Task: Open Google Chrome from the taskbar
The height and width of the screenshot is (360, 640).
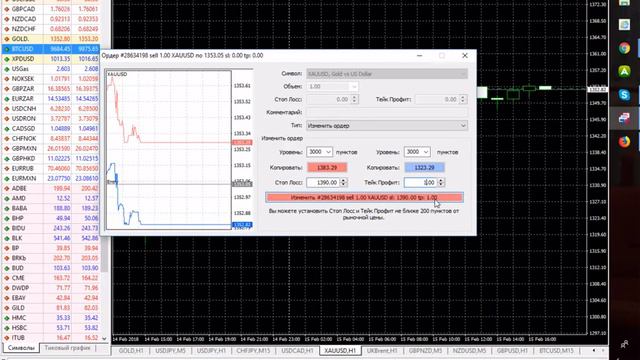Action: pyautogui.click(x=624, y=48)
